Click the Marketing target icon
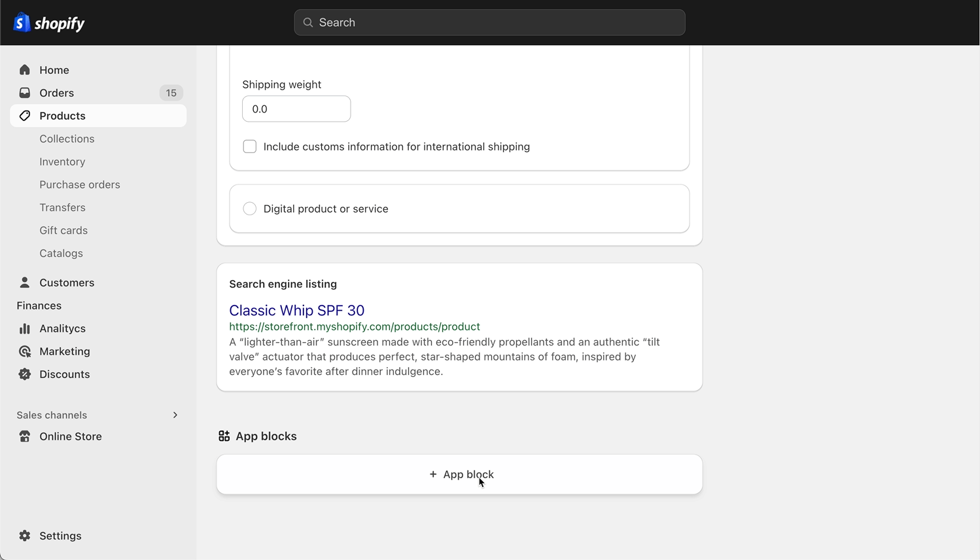The width and height of the screenshot is (980, 560). [x=25, y=351]
